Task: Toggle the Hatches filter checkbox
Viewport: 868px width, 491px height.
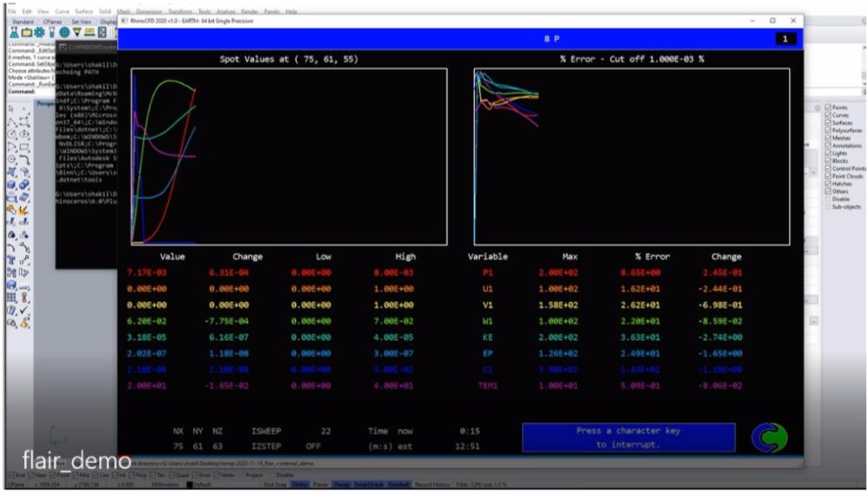Action: pyautogui.click(x=828, y=184)
